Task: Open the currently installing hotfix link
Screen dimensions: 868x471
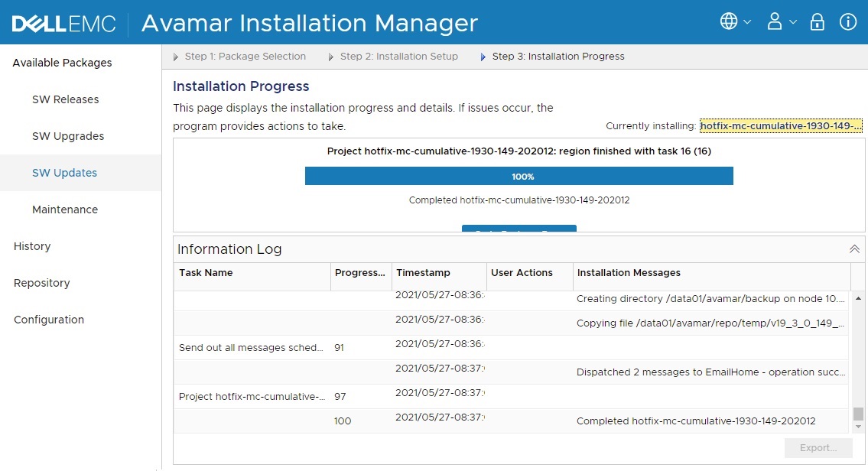Action: (781, 125)
